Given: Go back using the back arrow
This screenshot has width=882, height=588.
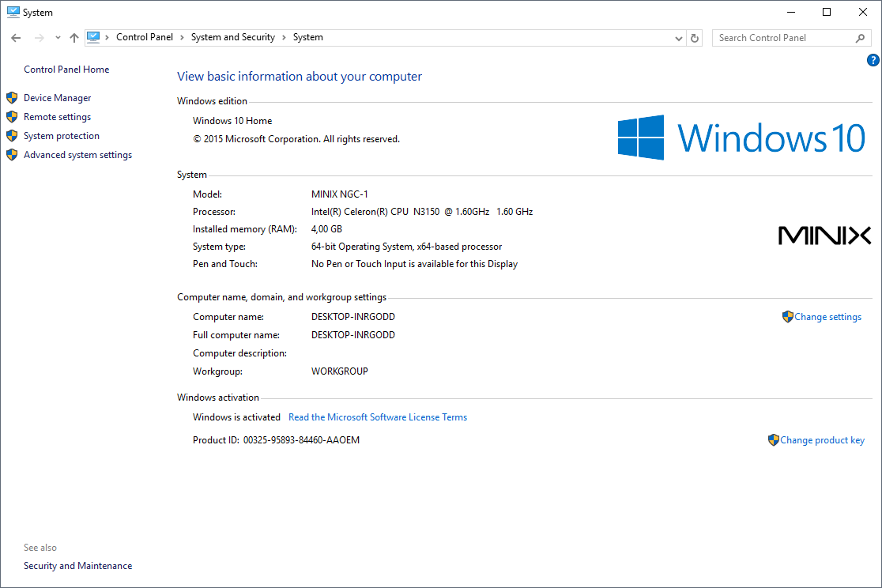Looking at the screenshot, I should click(16, 38).
